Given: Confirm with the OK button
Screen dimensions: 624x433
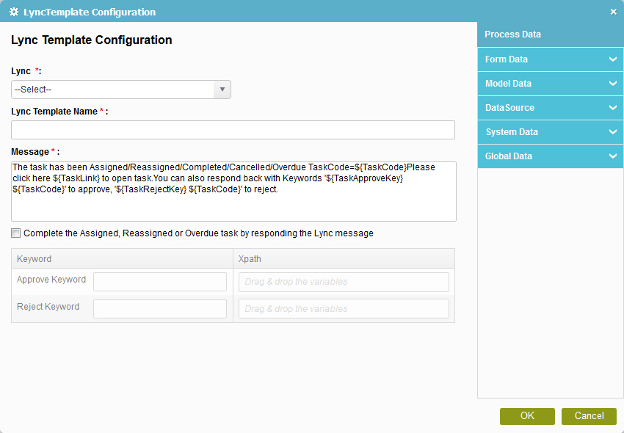Looking at the screenshot, I should point(527,416).
